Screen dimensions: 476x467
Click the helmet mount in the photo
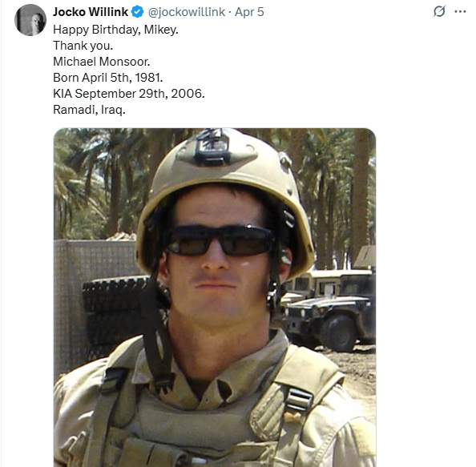[x=212, y=147]
